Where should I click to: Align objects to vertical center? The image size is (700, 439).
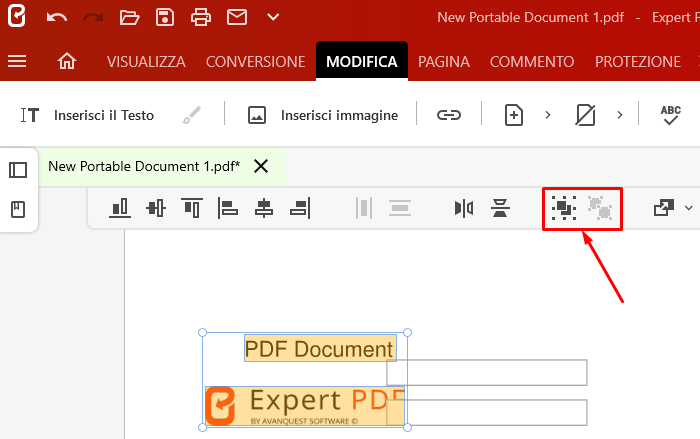tap(156, 208)
